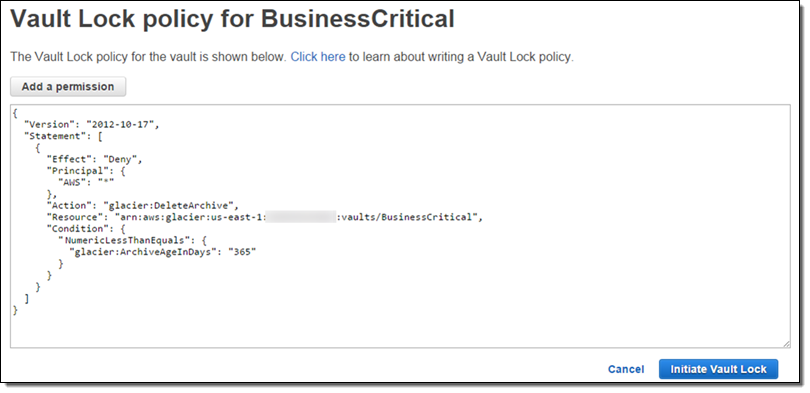Click the "Condition" key line
The width and height of the screenshot is (810, 393).
point(86,228)
